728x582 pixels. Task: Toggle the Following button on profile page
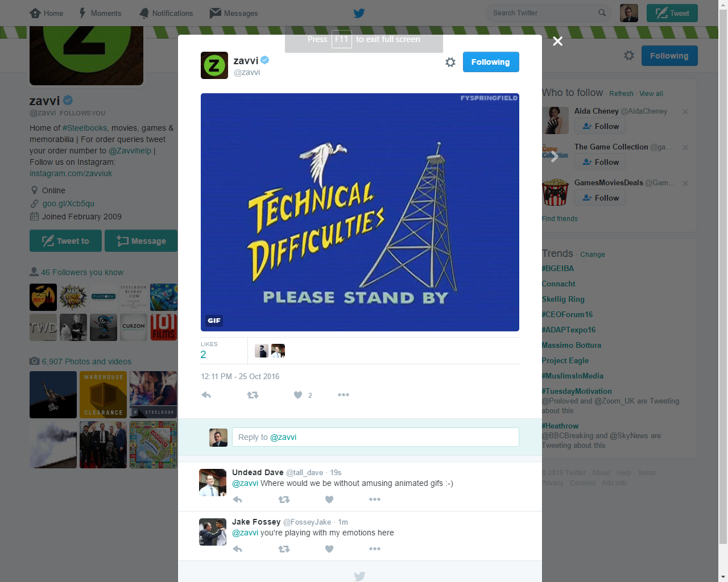tap(669, 56)
